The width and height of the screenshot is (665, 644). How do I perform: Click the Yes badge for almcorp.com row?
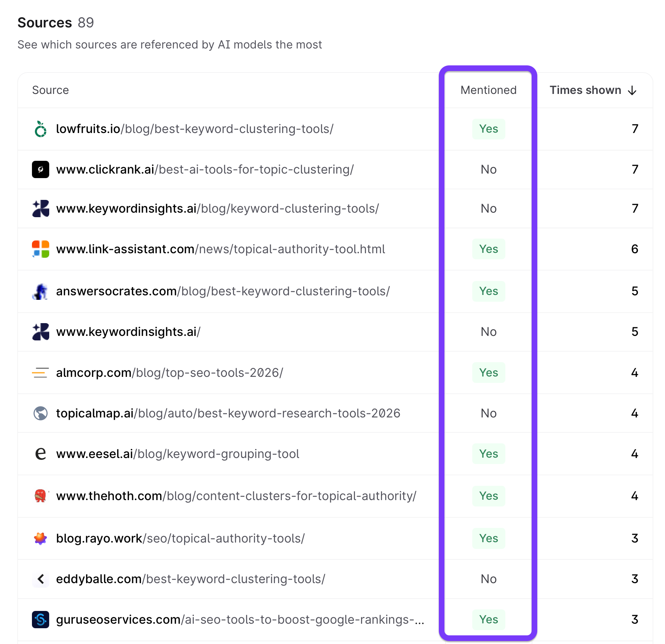click(488, 373)
